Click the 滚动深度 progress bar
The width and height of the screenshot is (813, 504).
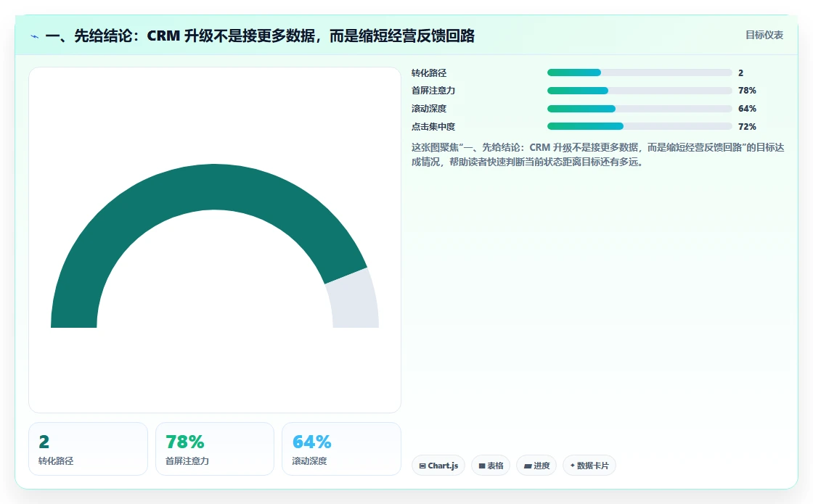coord(640,109)
